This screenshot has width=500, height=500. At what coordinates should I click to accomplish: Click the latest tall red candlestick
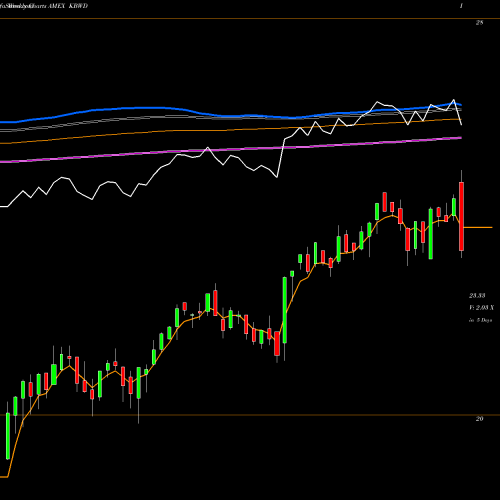click(462, 216)
